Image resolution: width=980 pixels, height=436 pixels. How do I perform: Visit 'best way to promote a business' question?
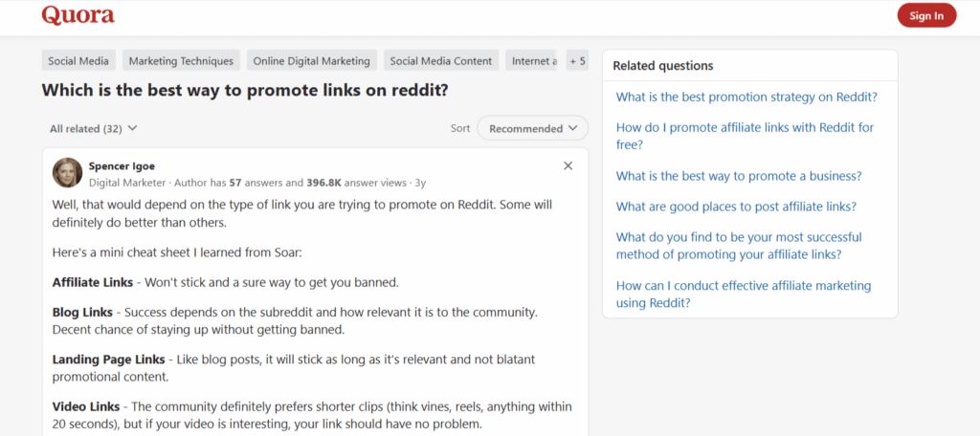tap(739, 176)
